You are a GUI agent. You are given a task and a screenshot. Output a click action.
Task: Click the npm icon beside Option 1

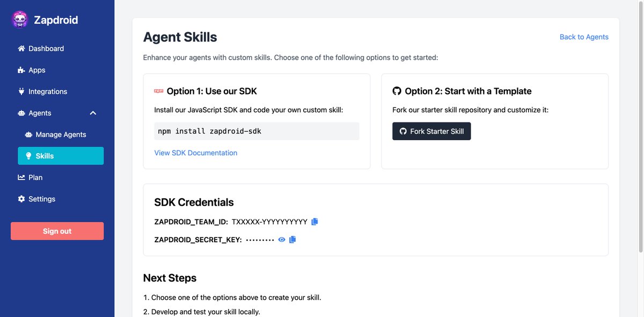point(158,91)
